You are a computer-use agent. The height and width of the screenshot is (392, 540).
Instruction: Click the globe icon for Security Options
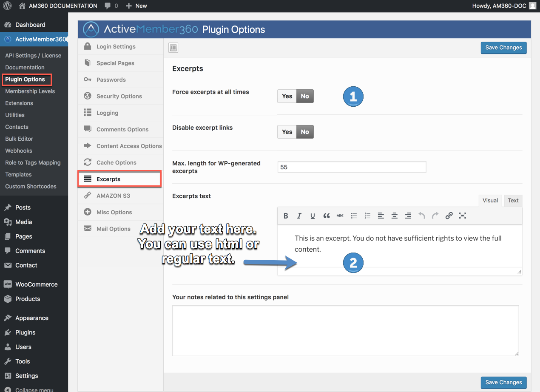pos(88,96)
